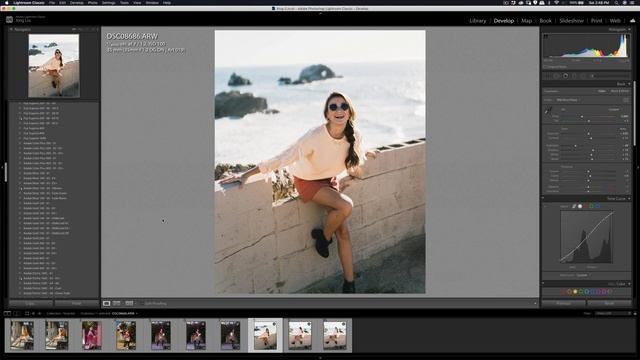Toggle the Soft Proofing checkbox
640x360 pixels.
[x=142, y=303]
